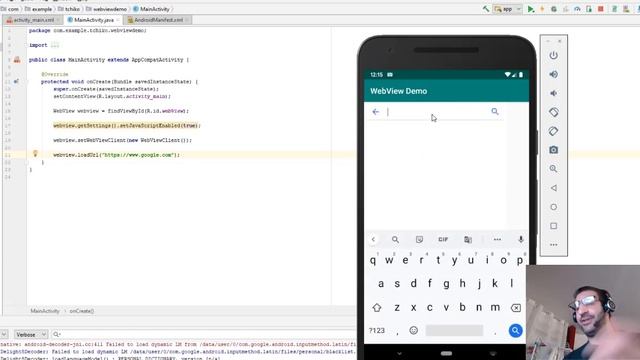
Task: Click the Apply Changes lightning icon
Action: tap(542, 9)
